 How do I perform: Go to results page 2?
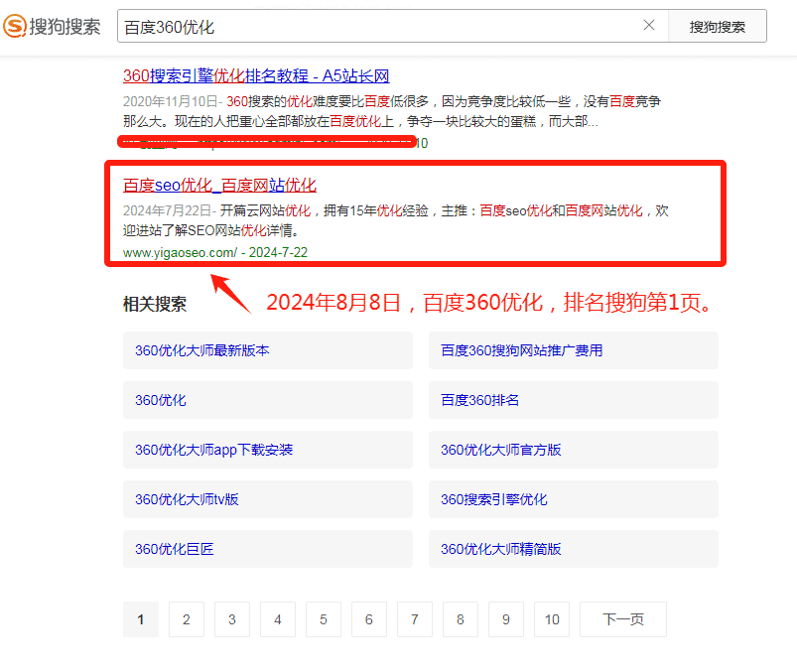coord(186,619)
